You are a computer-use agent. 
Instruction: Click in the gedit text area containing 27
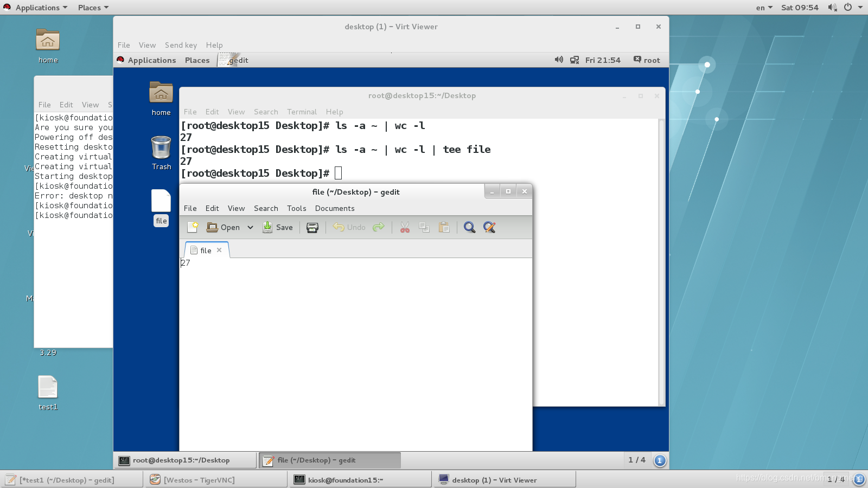(356, 354)
